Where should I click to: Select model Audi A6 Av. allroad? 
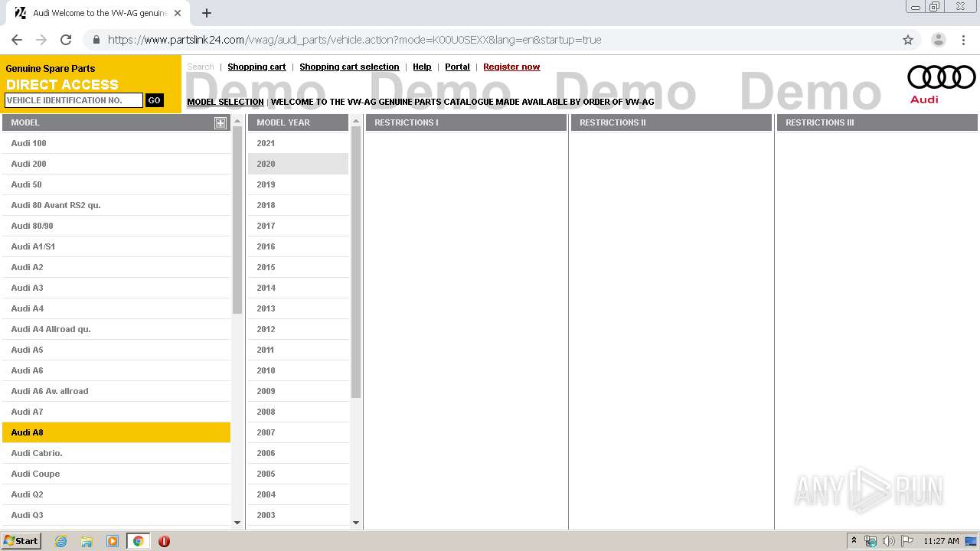(116, 391)
